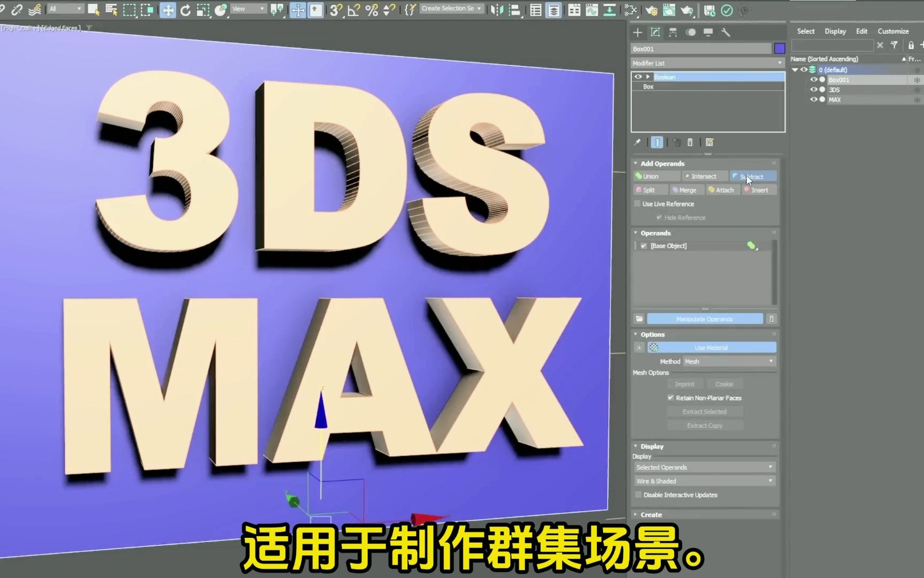Hide the 3DS object in Scene Explorer
This screenshot has height=578, width=924.
[x=814, y=90]
